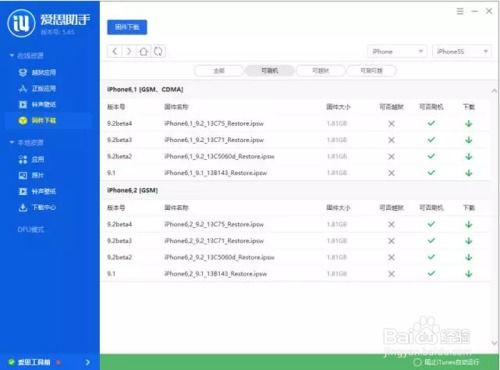Click the scrollbar down arrow at right edge
The image size is (500, 370).
tap(494, 343)
